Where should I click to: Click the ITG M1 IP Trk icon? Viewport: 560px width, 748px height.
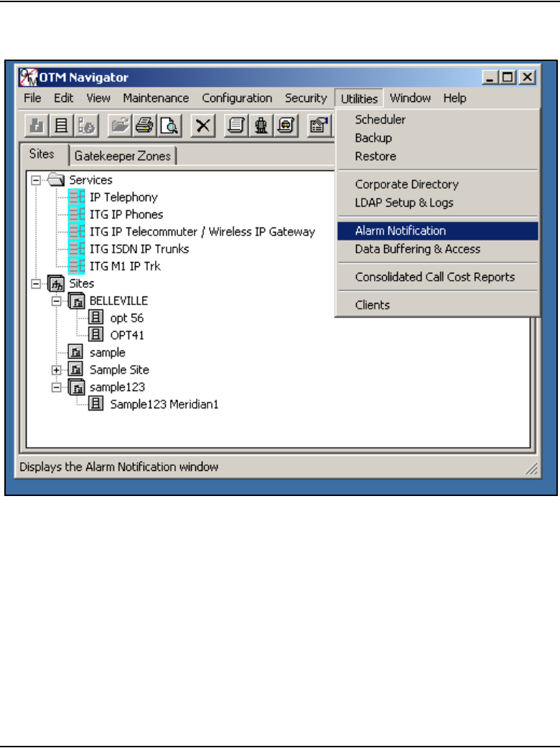(76, 266)
